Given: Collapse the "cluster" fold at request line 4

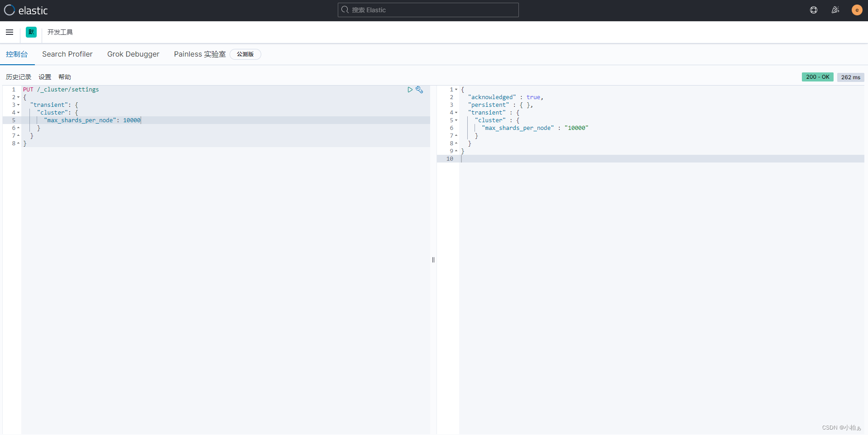Looking at the screenshot, I should 19,113.
